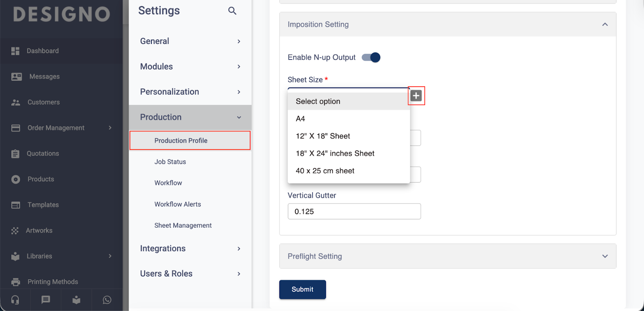
Task: Collapse the Imposition Setting panel
Action: [x=605, y=25]
